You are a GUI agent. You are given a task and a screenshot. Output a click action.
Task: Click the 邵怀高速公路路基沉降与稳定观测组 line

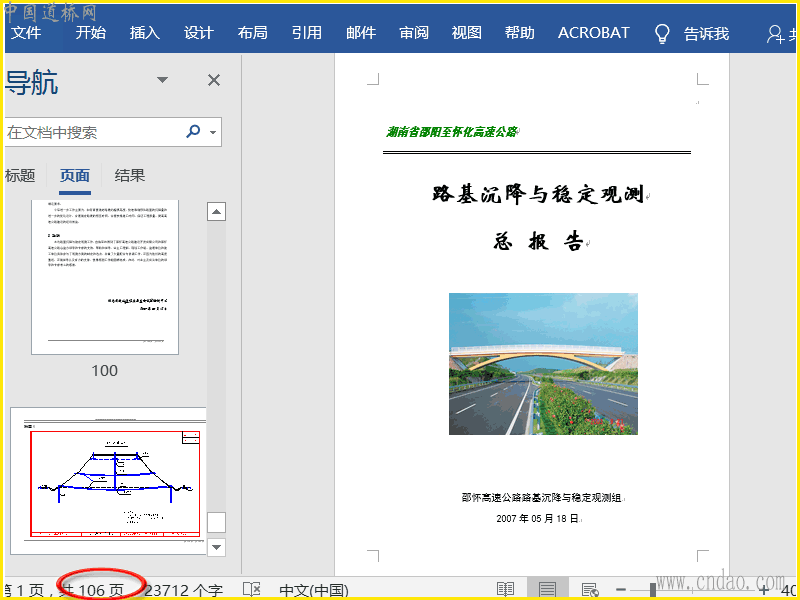pos(541,497)
